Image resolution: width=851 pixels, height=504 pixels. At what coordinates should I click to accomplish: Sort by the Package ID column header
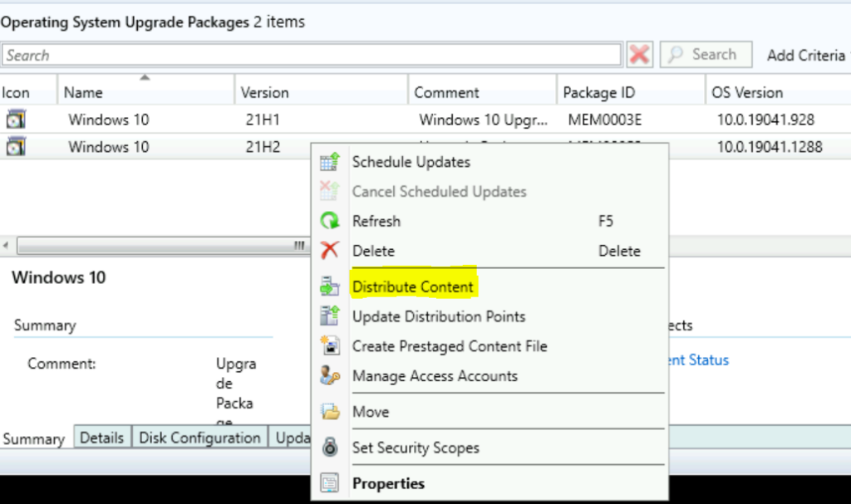[632, 92]
